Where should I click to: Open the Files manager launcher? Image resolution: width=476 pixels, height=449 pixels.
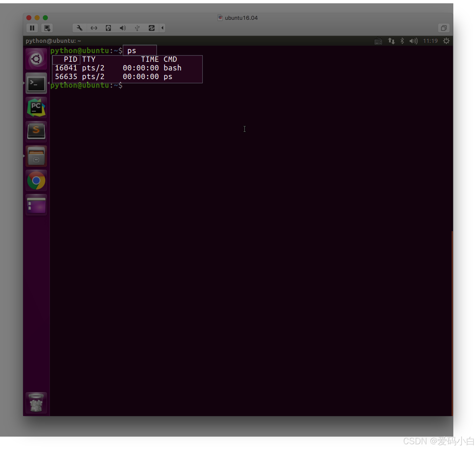coord(36,156)
